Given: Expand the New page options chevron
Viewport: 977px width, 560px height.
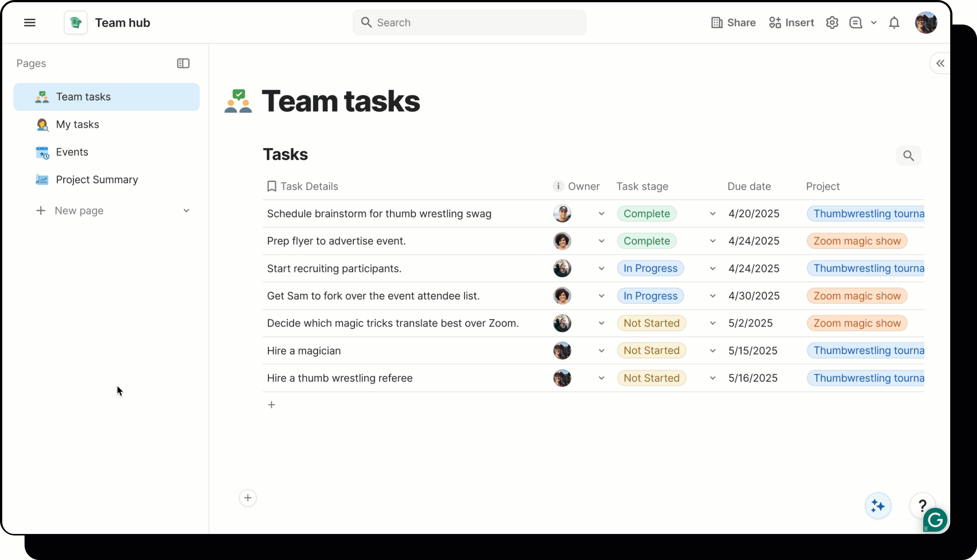Looking at the screenshot, I should [x=186, y=211].
